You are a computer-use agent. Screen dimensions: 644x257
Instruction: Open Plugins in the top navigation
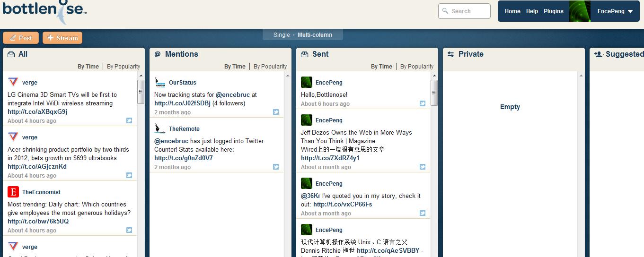click(554, 11)
